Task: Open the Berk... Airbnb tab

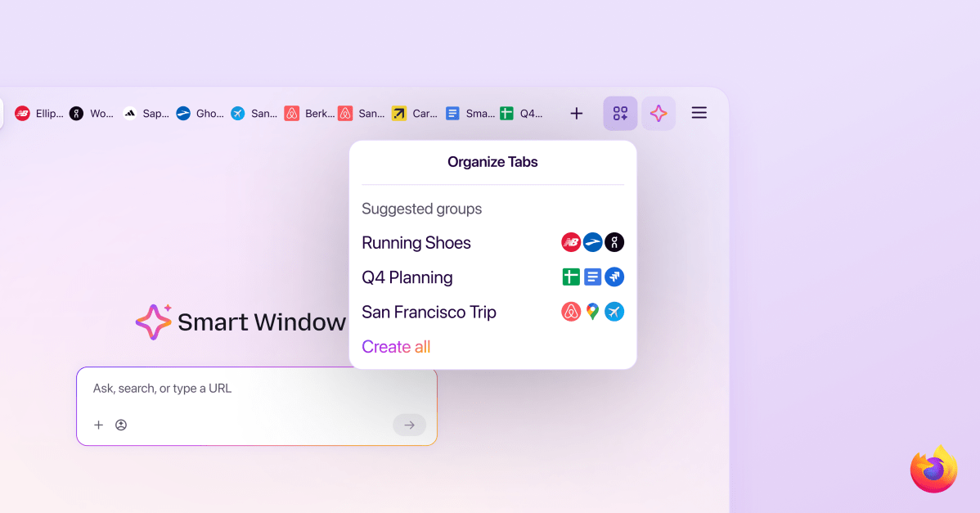Action: click(308, 113)
